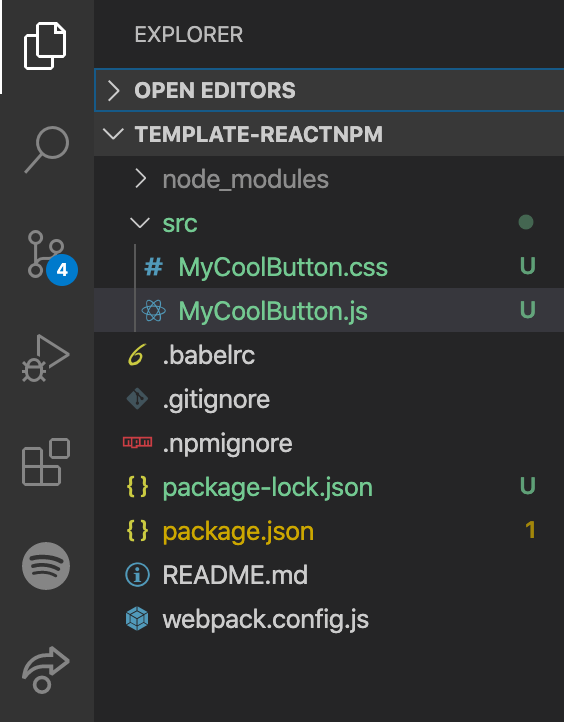Click the npm icon beside .npmignore

(137, 442)
